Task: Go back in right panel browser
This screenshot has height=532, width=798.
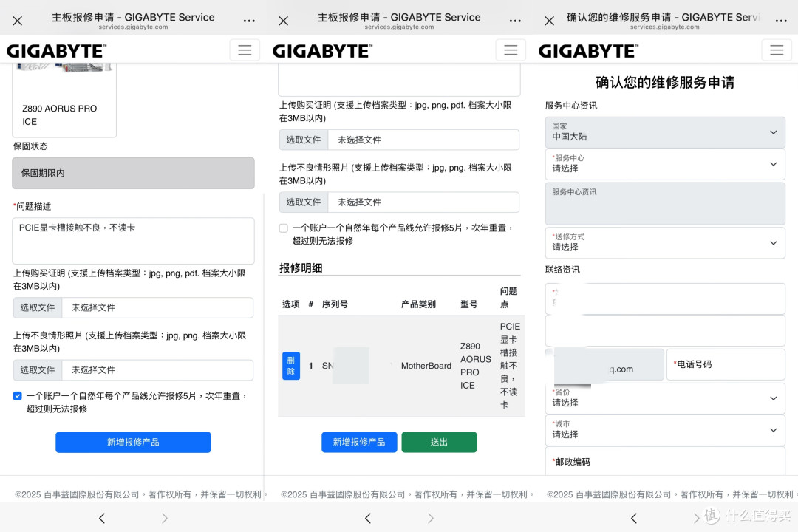Action: pos(634,518)
